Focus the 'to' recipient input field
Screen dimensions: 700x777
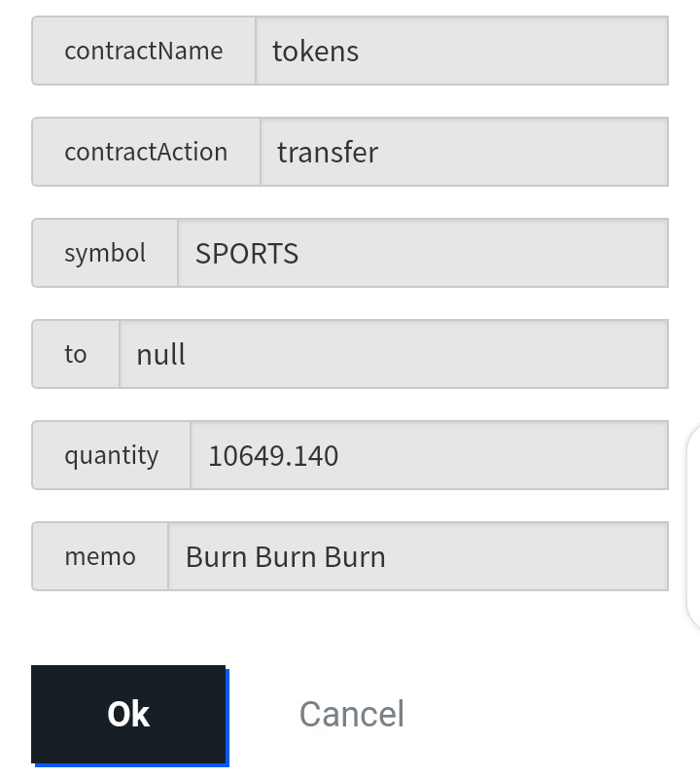click(x=395, y=354)
